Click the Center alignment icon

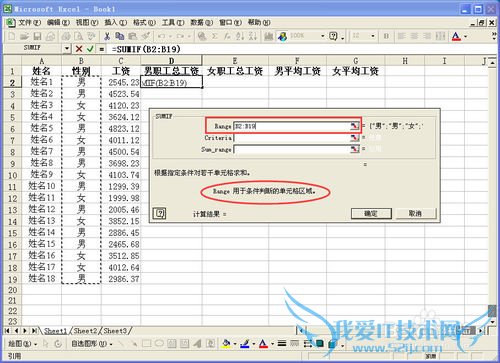414,36
